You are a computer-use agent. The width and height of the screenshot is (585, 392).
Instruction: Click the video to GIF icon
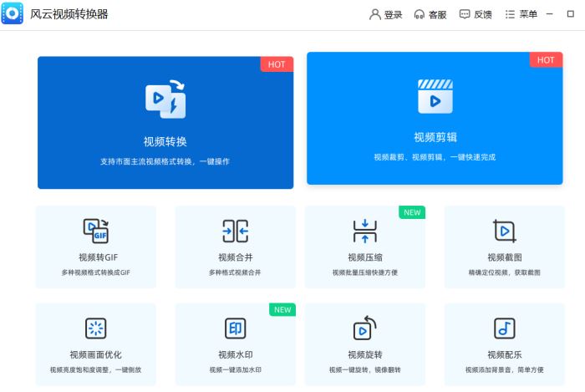click(96, 231)
